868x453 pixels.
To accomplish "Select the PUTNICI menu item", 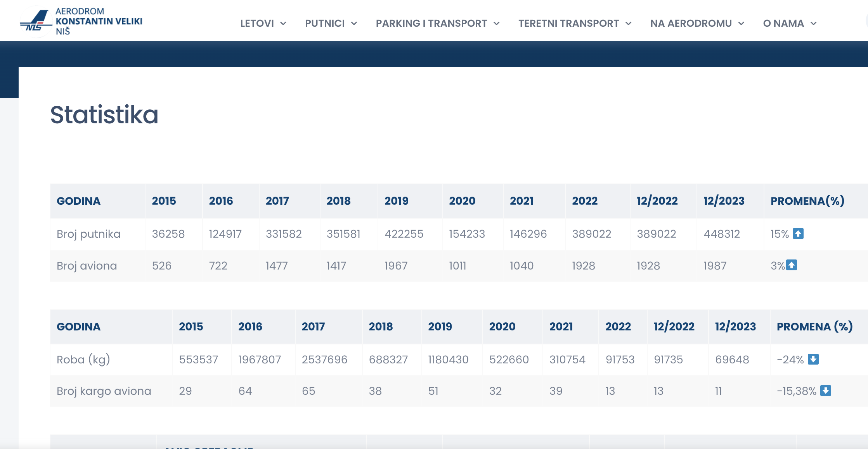I will coord(325,24).
